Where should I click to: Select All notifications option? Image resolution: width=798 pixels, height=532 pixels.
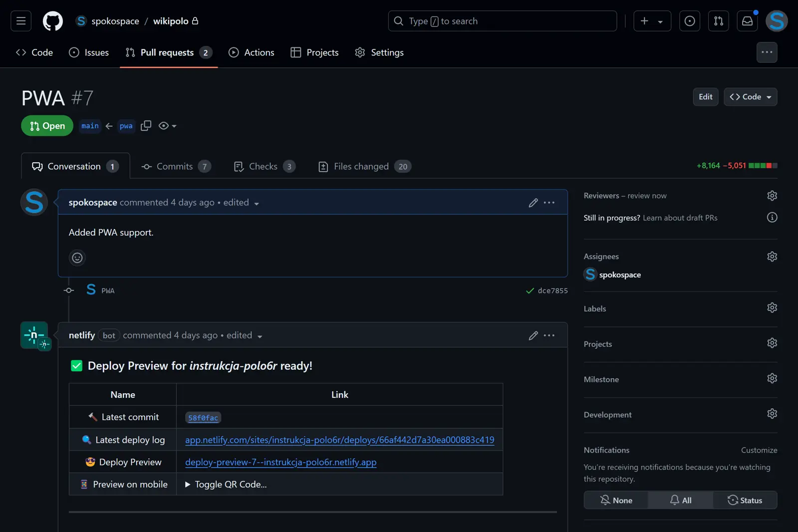point(680,500)
